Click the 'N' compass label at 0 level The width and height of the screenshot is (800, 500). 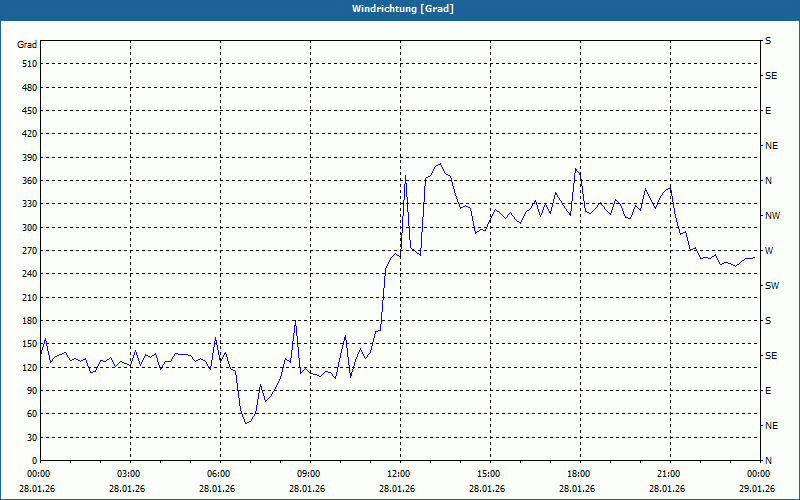(x=769, y=461)
